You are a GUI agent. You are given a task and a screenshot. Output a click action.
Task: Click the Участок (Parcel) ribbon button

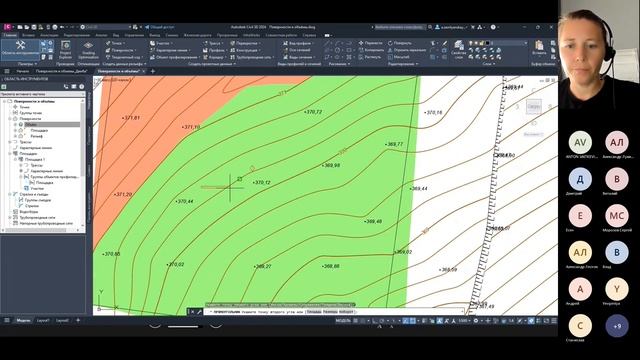click(x=160, y=43)
